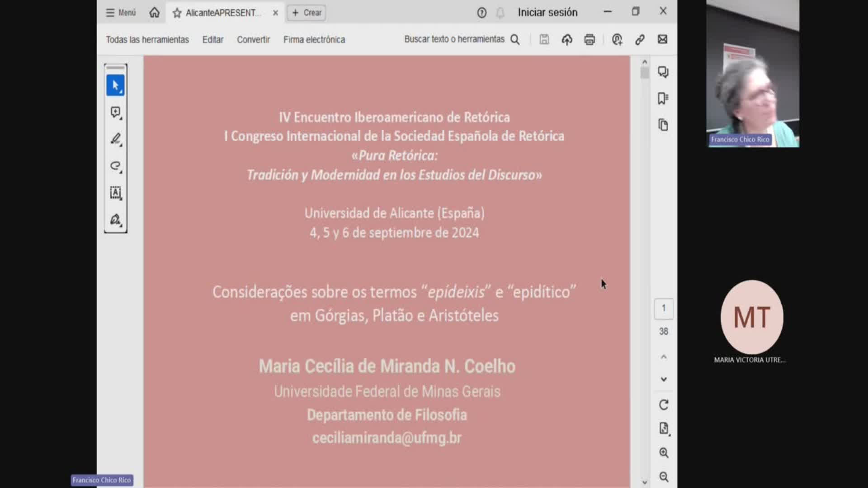The height and width of the screenshot is (488, 868).
Task: Select the signature fill tool
Action: [x=115, y=220]
